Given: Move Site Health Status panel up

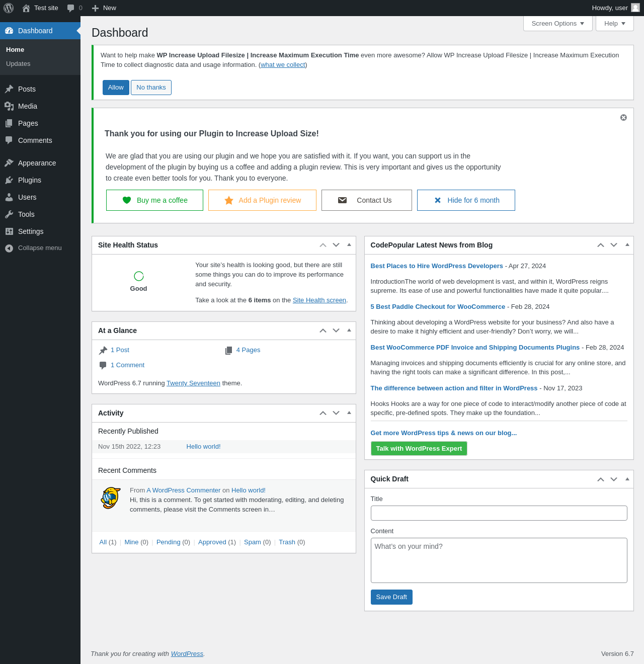Looking at the screenshot, I should pos(323,245).
